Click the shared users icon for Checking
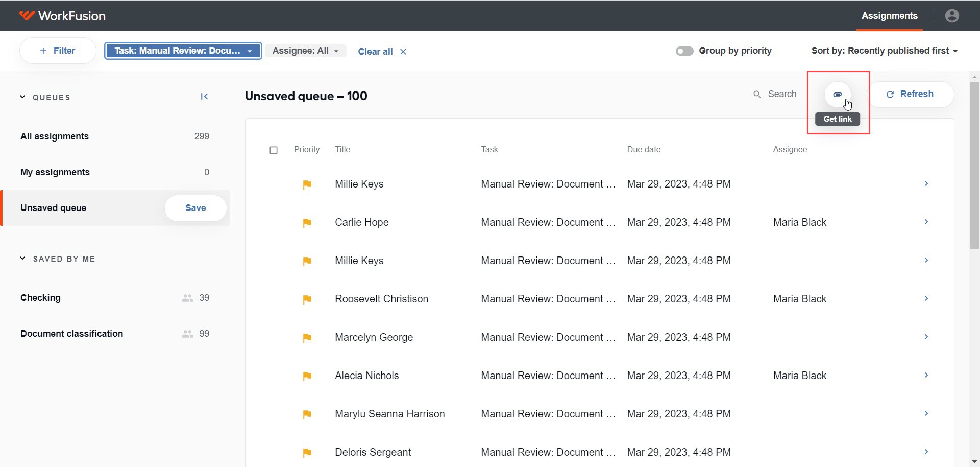Screen dimensions: 980x467 [x=187, y=298]
